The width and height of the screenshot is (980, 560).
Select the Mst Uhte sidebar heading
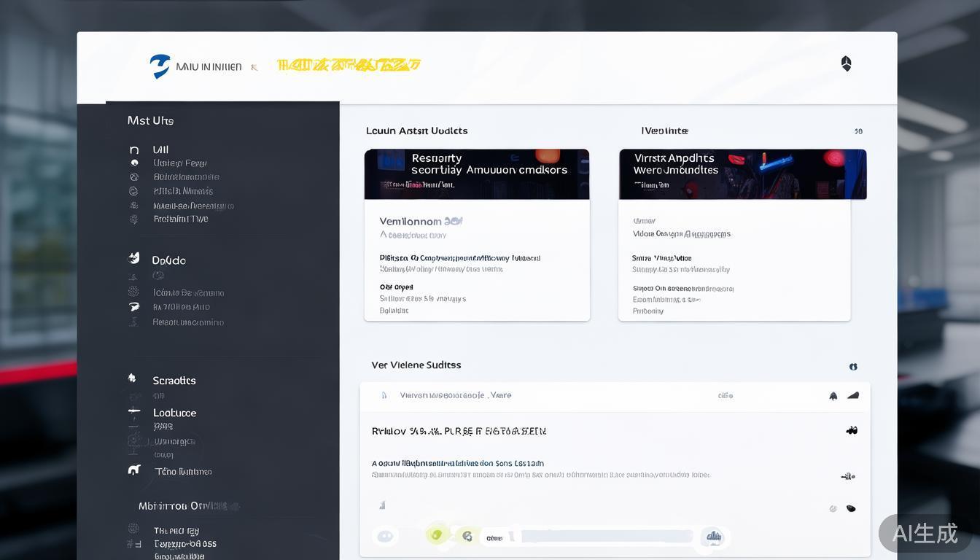click(150, 120)
